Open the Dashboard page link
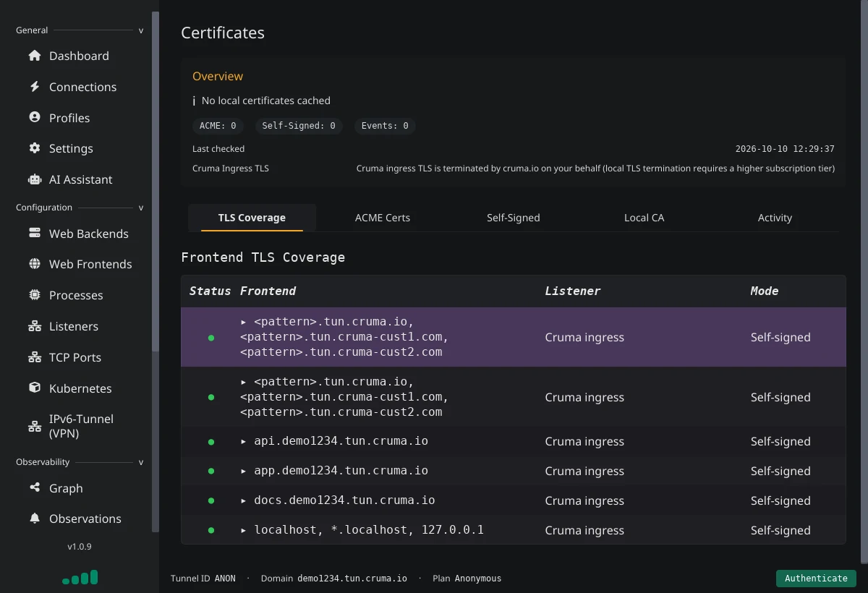 click(79, 56)
